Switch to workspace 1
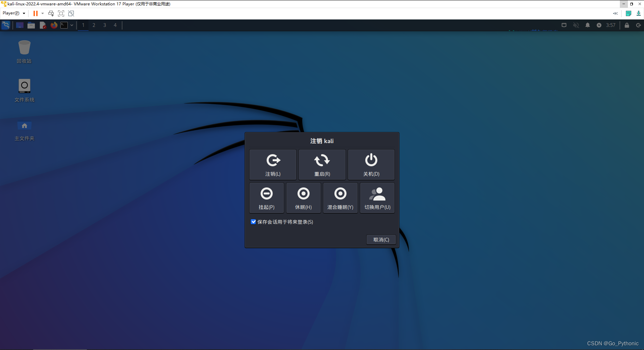This screenshot has width=644, height=350. point(83,25)
